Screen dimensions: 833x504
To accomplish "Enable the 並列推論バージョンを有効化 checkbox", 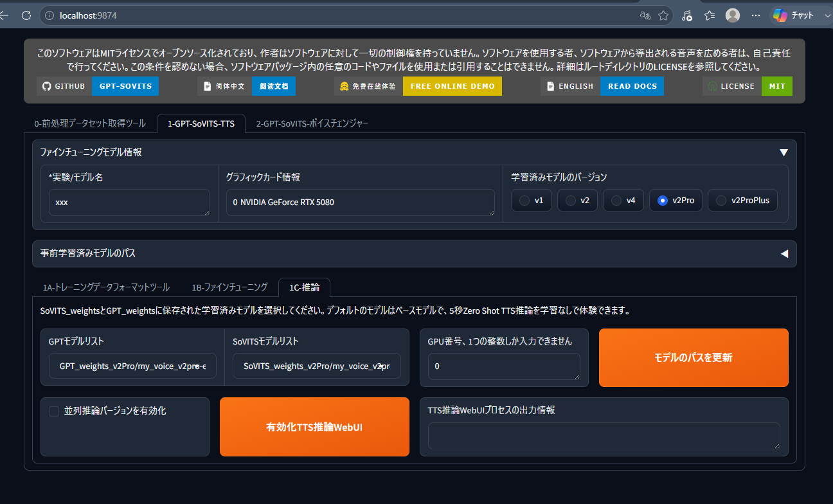I will click(54, 411).
